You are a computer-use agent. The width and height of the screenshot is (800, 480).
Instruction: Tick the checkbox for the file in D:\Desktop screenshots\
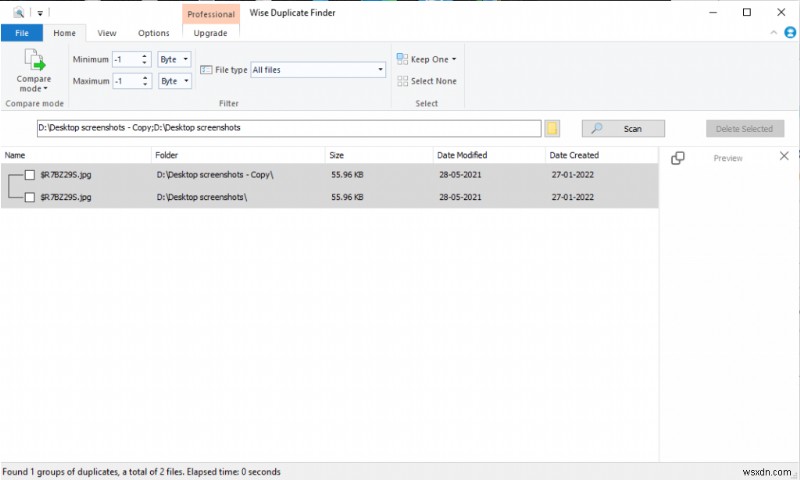click(x=30, y=197)
